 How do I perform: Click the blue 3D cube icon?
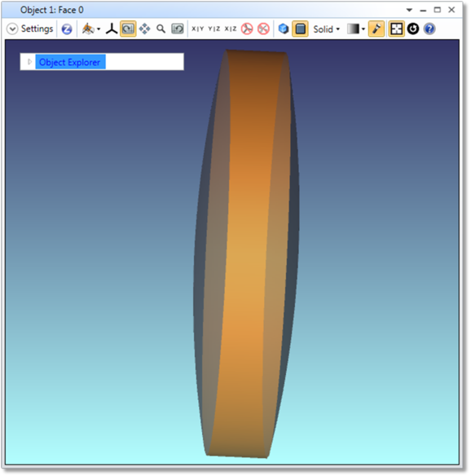pos(284,29)
